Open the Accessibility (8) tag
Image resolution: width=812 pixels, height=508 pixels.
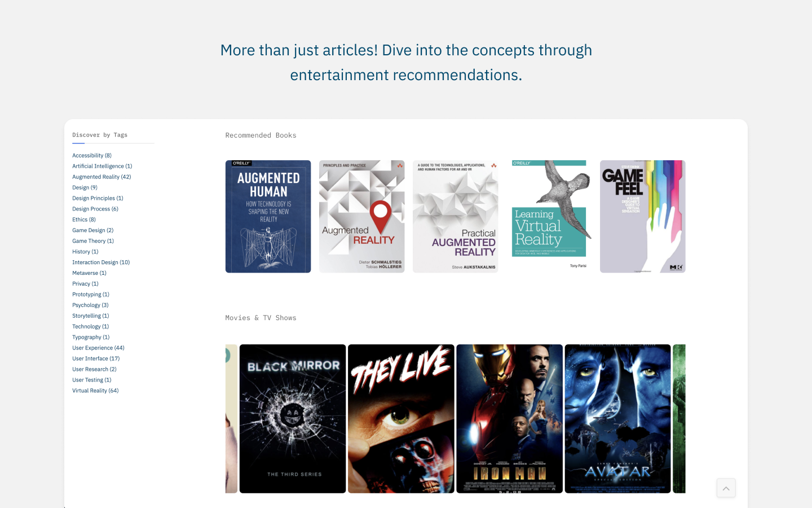pyautogui.click(x=92, y=155)
